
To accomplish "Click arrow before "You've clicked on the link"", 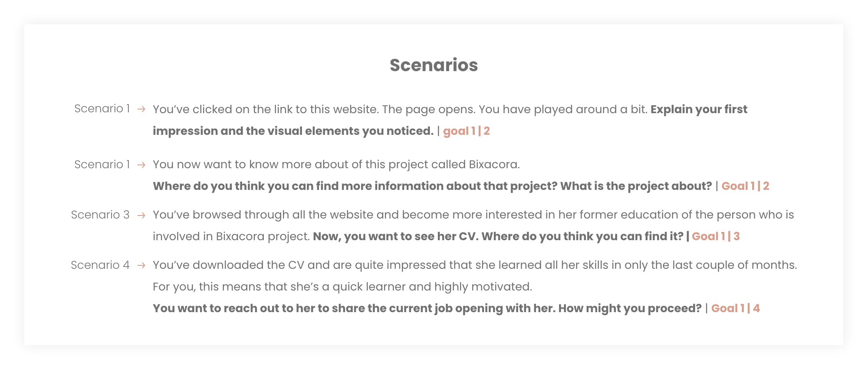I will (x=141, y=109).
